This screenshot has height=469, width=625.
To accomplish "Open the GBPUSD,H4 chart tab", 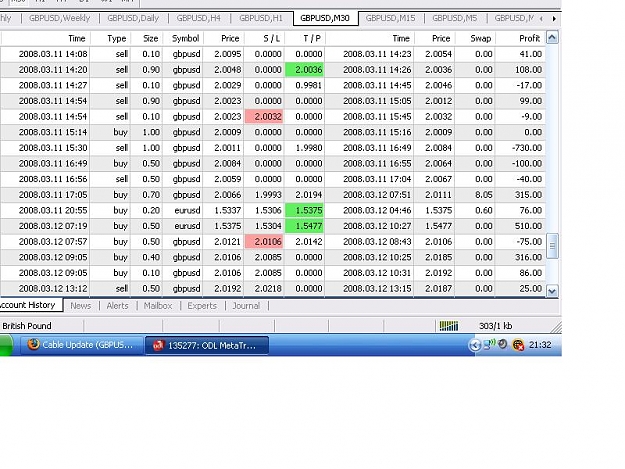I will point(199,18).
